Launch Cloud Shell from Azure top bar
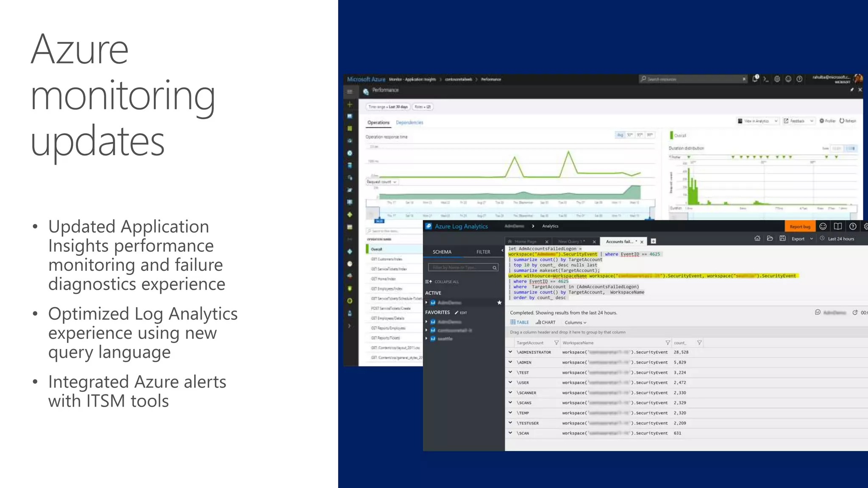Image resolution: width=868 pixels, height=488 pixels. click(x=766, y=79)
